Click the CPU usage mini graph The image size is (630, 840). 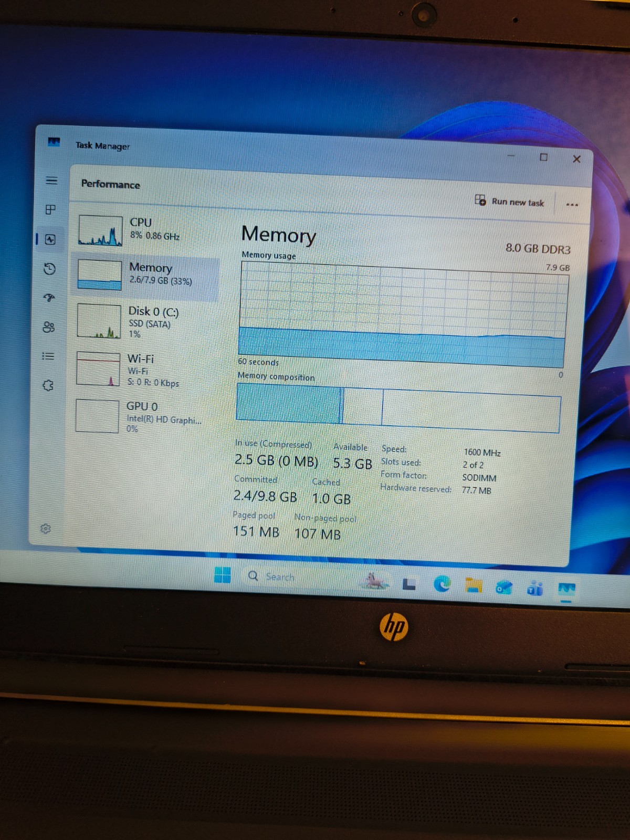[100, 230]
